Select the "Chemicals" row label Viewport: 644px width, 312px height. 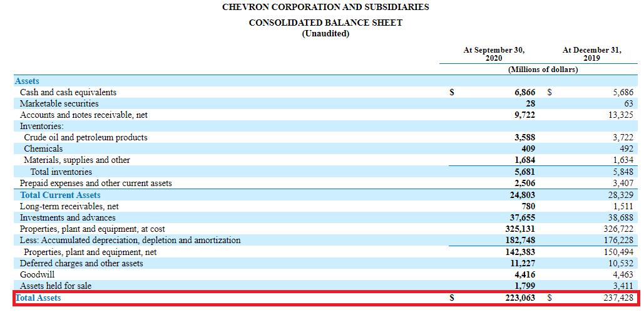pos(43,148)
